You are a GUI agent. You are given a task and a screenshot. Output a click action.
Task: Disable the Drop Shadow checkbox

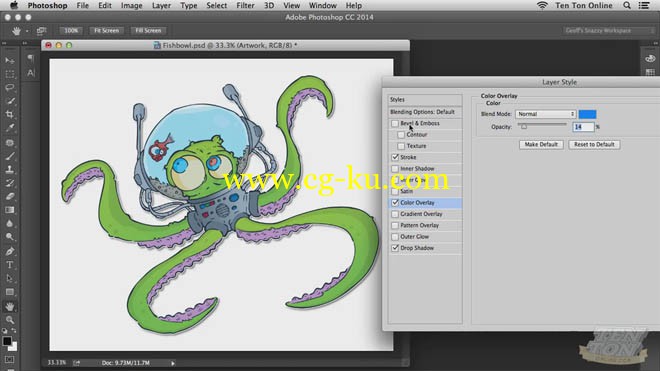[395, 248]
